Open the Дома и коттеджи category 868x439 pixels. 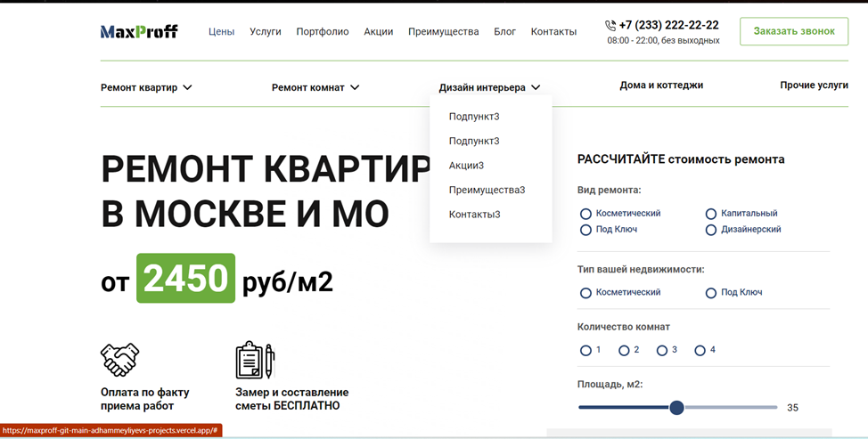661,85
